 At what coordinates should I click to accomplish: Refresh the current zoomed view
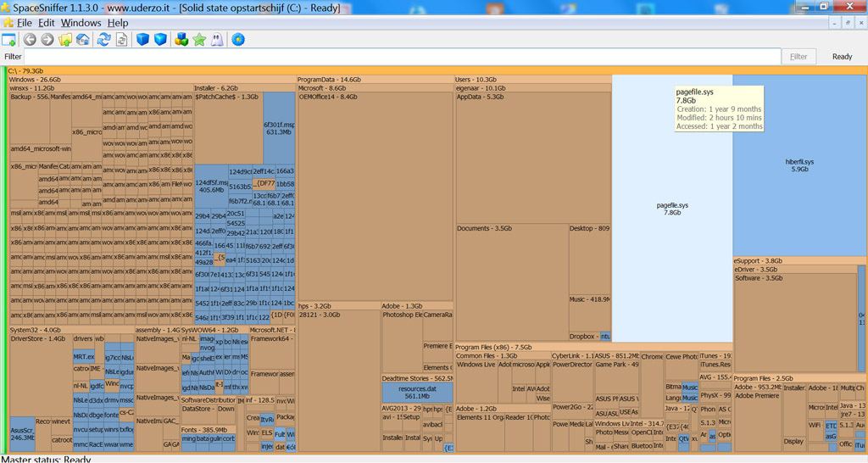[x=121, y=40]
